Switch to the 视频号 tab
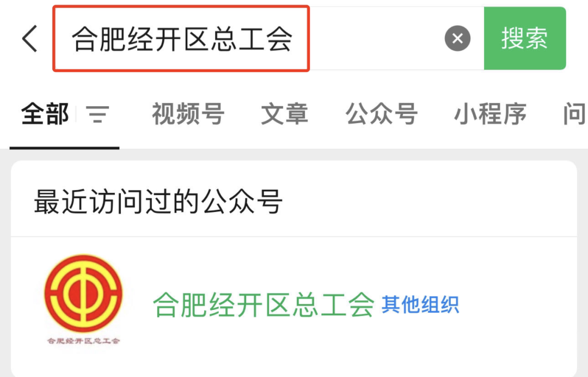588x377 pixels. coord(188,114)
